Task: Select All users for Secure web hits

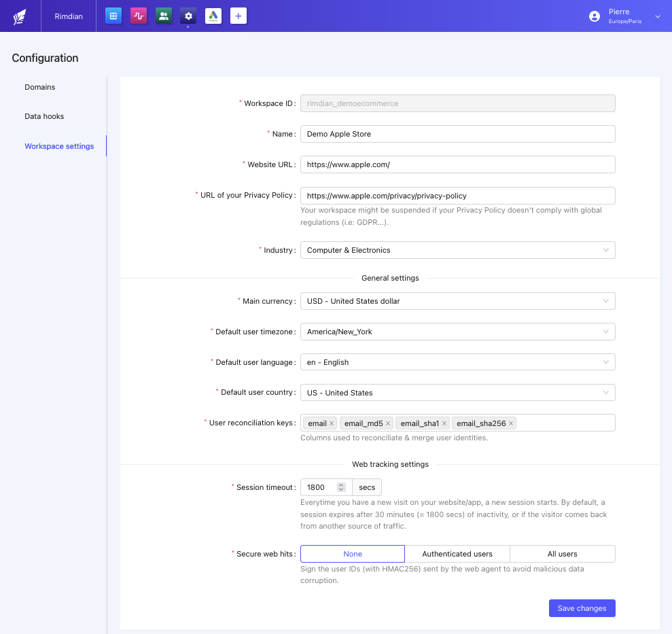Action: tap(562, 553)
